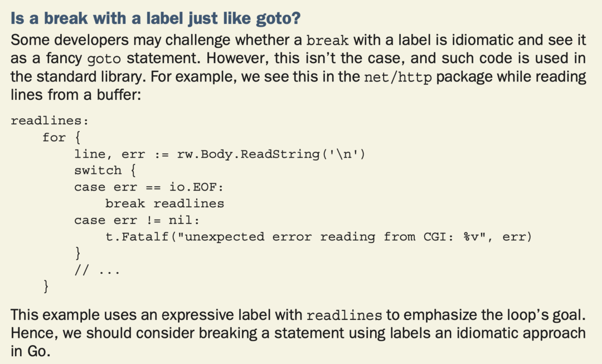602x364 pixels.
Task: Click the final closing brace of the for loop
Action: point(46,287)
